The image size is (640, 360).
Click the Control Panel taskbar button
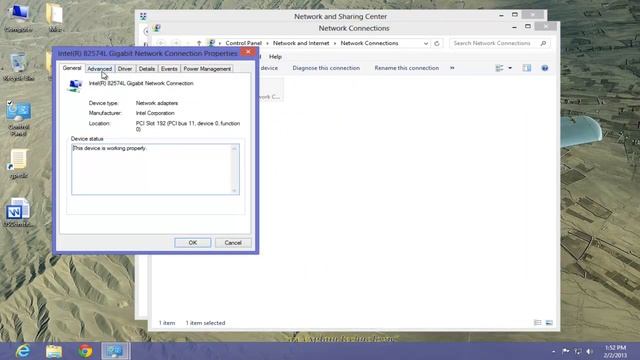tap(115, 351)
